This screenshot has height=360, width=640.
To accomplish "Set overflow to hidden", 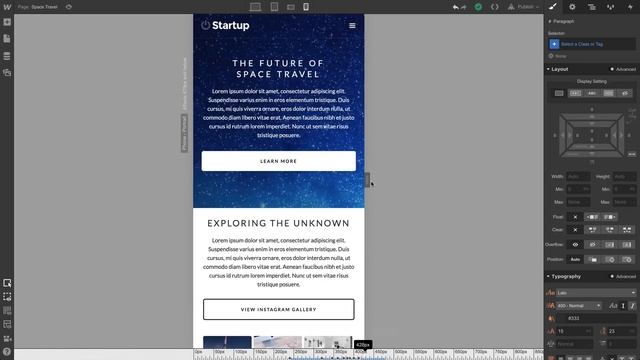I will [x=592, y=245].
